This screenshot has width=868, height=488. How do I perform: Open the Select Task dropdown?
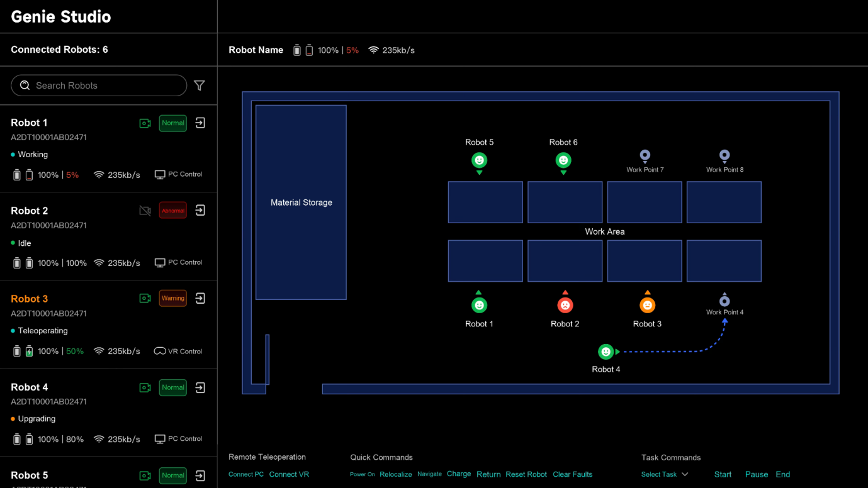tap(665, 474)
